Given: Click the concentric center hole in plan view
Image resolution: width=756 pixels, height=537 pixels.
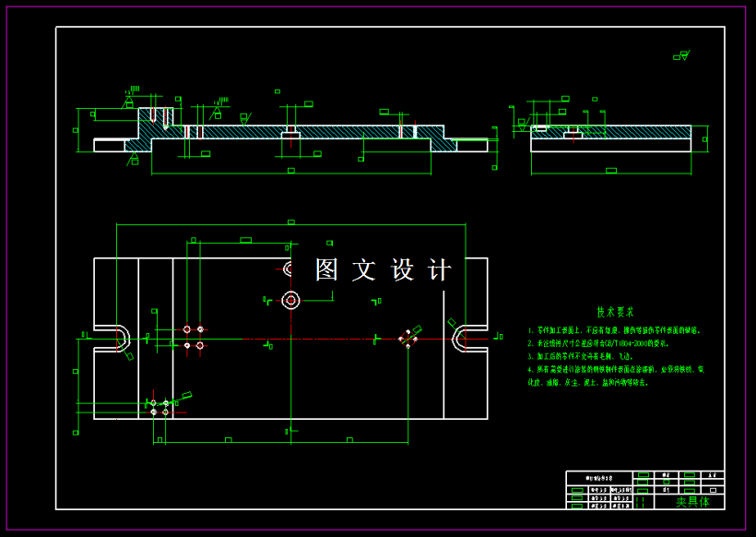Looking at the screenshot, I should tap(290, 300).
